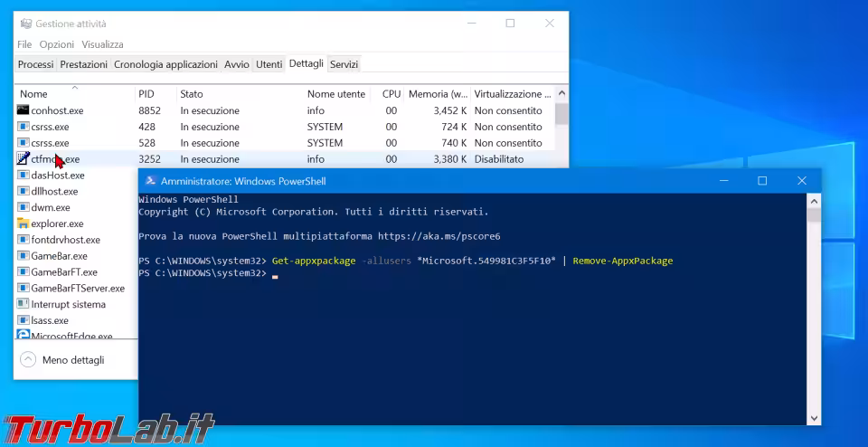Image resolution: width=868 pixels, height=447 pixels.
Task: Click the 3,452 K memory value
Action: [450, 110]
